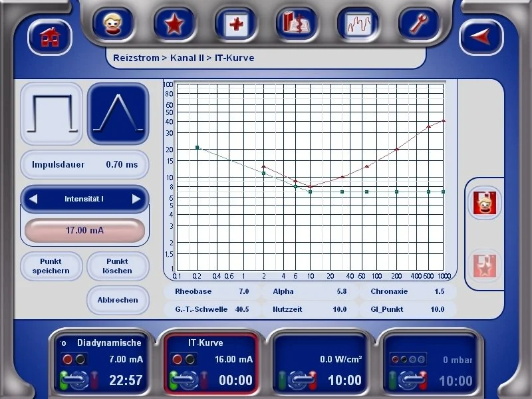Open the patient face icon menu
The height and width of the screenshot is (399, 532).
tap(113, 24)
